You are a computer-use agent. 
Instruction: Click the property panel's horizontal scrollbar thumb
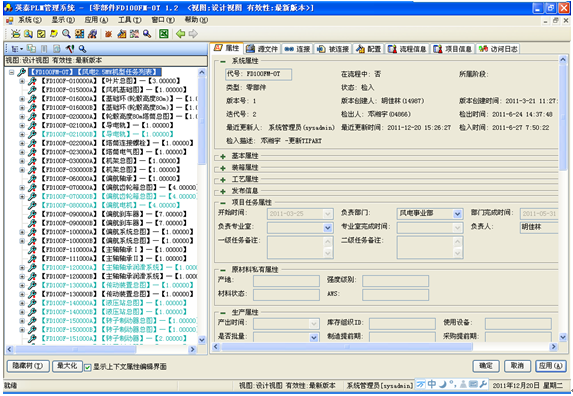pos(347,347)
